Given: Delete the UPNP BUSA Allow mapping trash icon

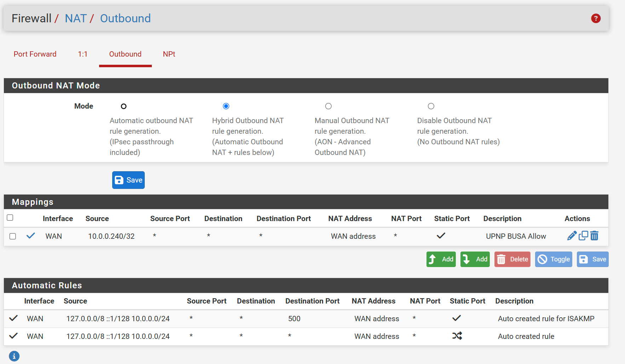Looking at the screenshot, I should pos(594,236).
